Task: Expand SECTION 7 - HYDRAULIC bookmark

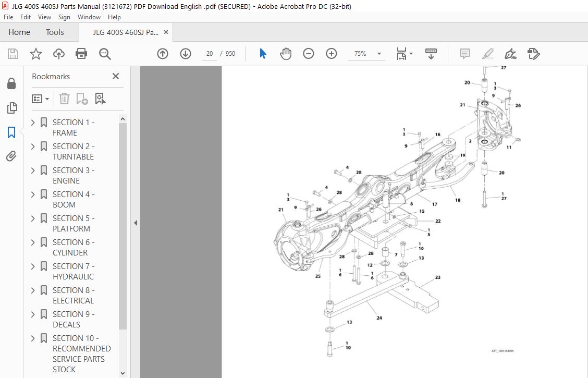Action: coord(33,266)
